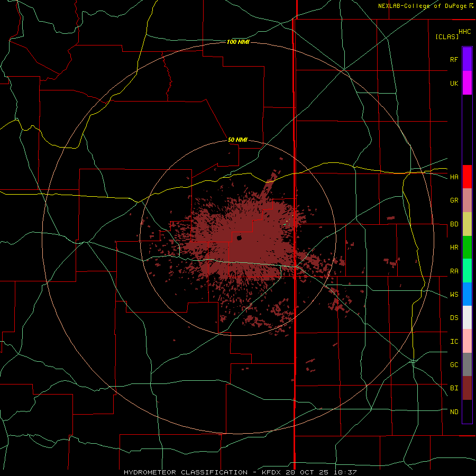This screenshot has width=476, height=476.
Task: Click the 'GC' legend label
Action: tap(454, 365)
